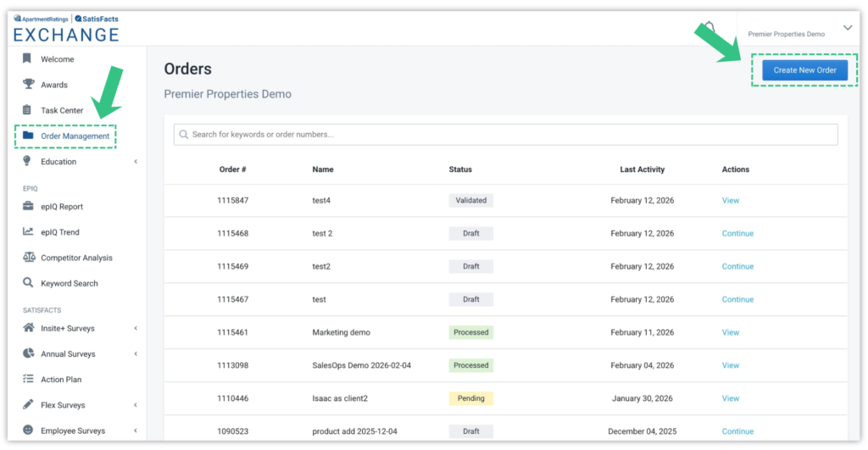Click the Order Management folder icon
Screen dimensions: 868x450
click(28, 136)
